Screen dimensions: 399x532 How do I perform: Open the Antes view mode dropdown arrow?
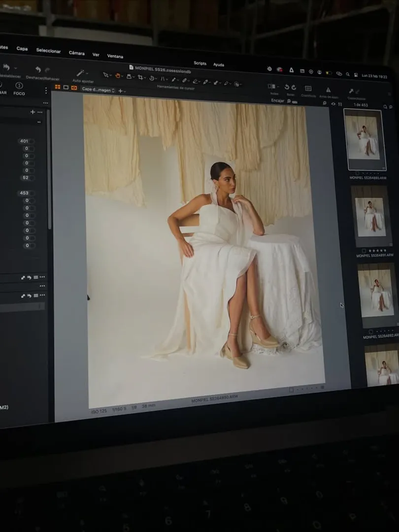pyautogui.click(x=277, y=87)
